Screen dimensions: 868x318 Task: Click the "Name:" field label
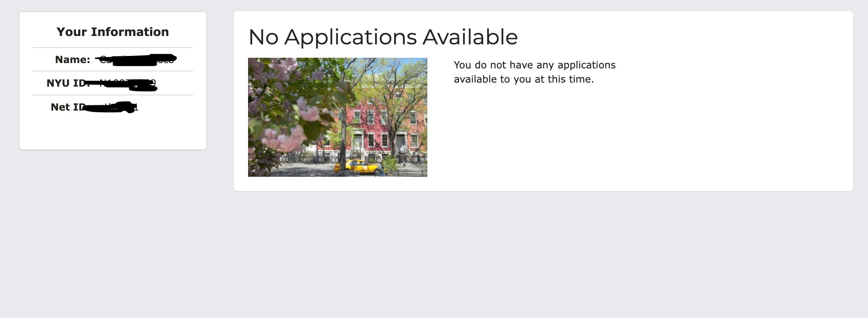[72, 60]
